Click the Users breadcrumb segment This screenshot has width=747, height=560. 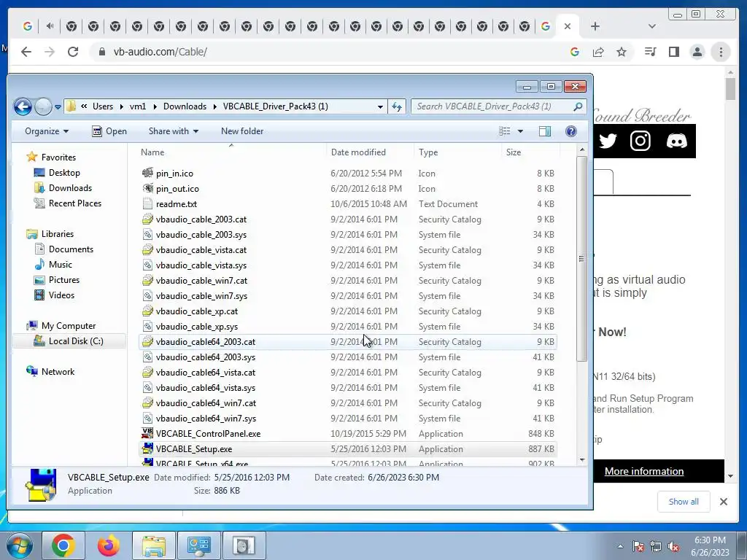click(103, 106)
